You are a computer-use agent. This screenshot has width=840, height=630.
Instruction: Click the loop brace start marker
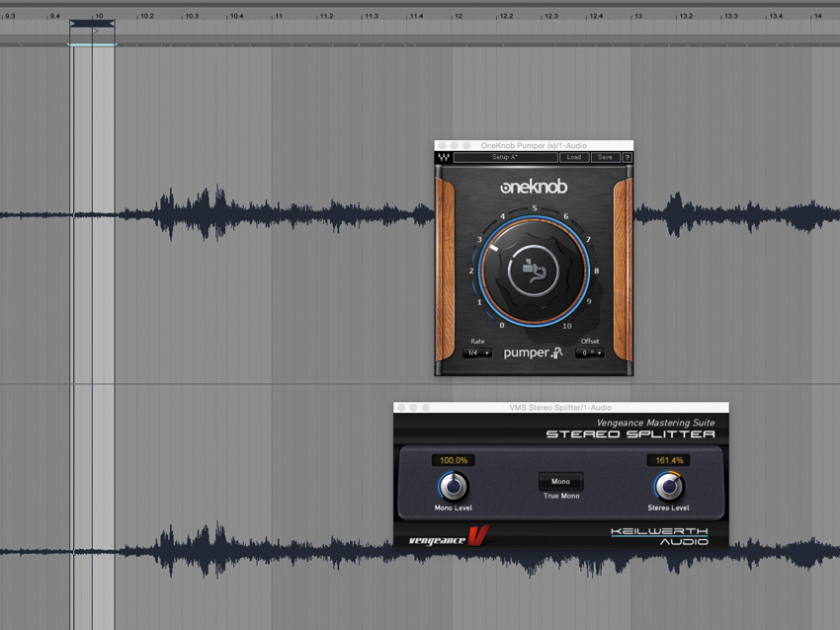pos(73,24)
